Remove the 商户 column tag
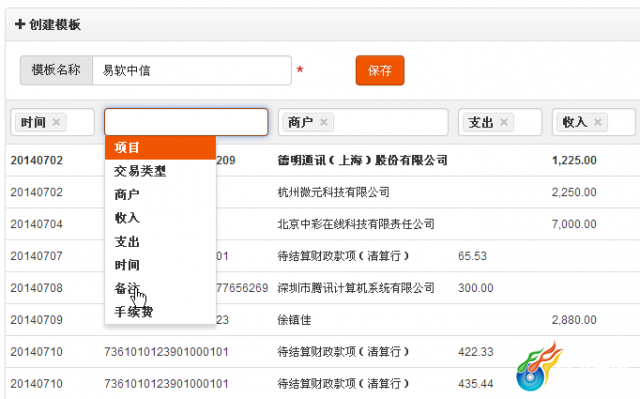640x399 pixels. [324, 122]
